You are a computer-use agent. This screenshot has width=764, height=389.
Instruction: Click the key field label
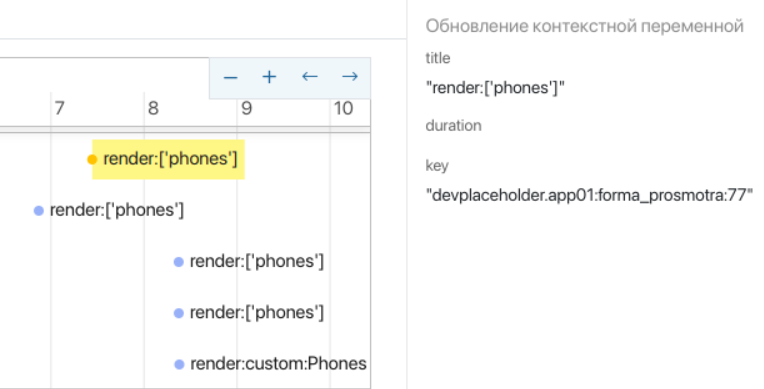pyautogui.click(x=437, y=166)
